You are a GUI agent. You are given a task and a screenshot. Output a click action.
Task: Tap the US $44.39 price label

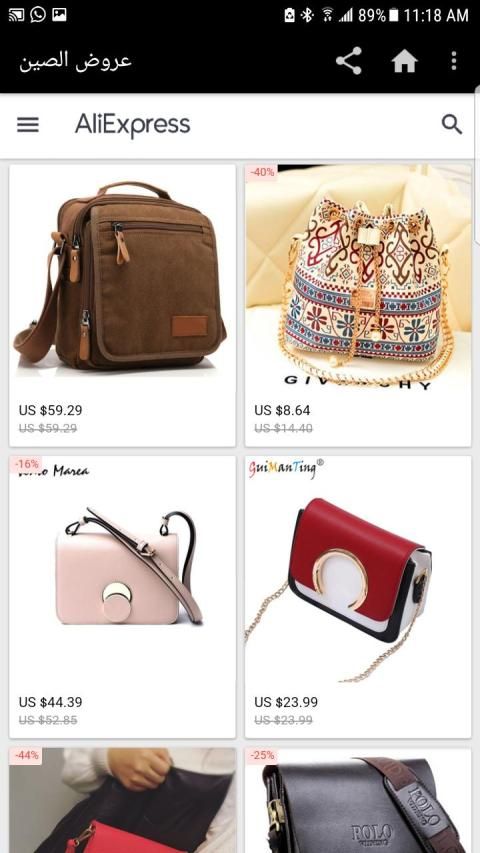click(51, 702)
